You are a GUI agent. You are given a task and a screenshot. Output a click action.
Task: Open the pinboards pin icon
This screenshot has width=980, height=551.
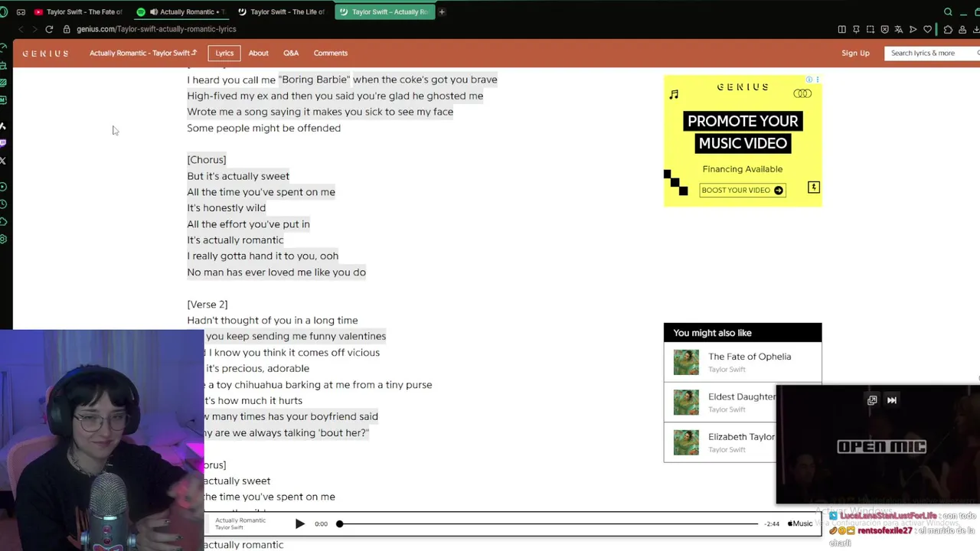857,29
